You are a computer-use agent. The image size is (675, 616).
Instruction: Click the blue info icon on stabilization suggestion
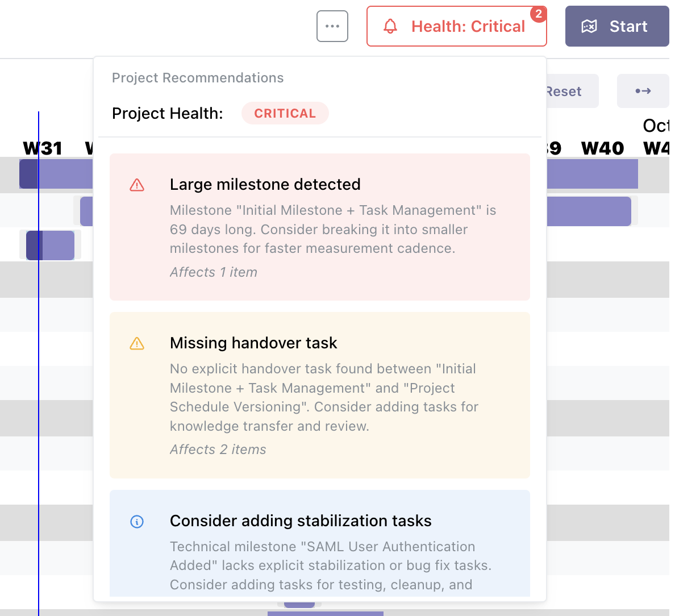pos(136,521)
